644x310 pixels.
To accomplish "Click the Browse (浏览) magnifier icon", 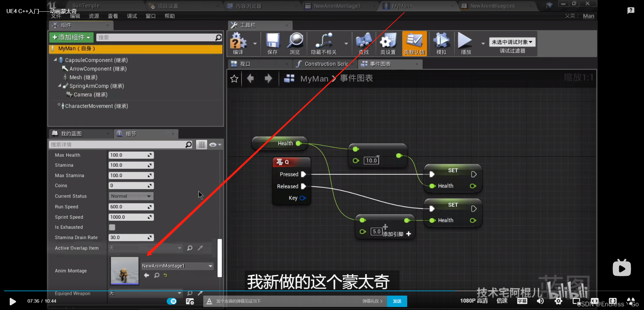I will [295, 41].
